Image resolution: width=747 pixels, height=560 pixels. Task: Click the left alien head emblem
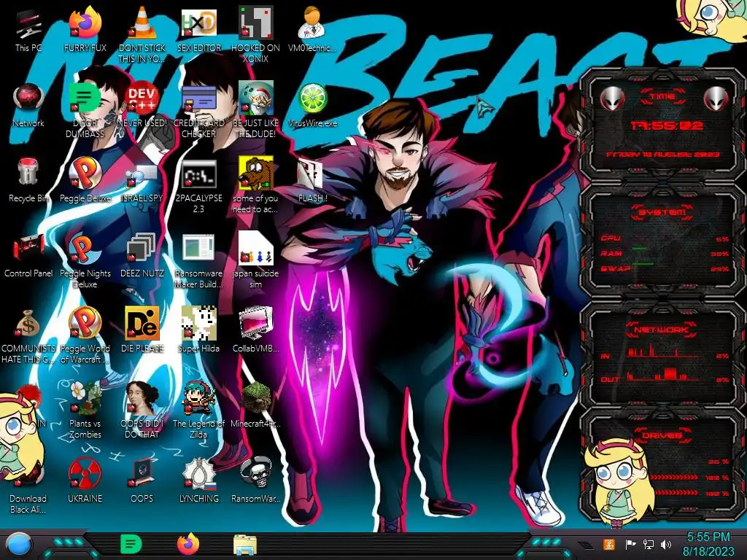(612, 98)
